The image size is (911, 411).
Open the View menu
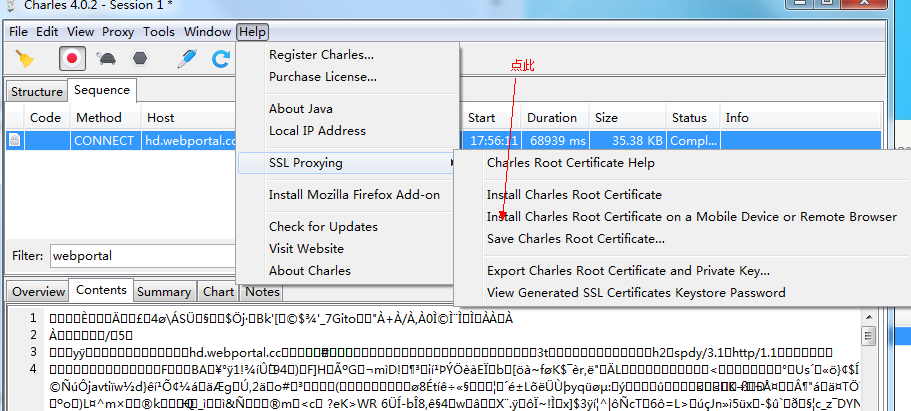coord(80,32)
